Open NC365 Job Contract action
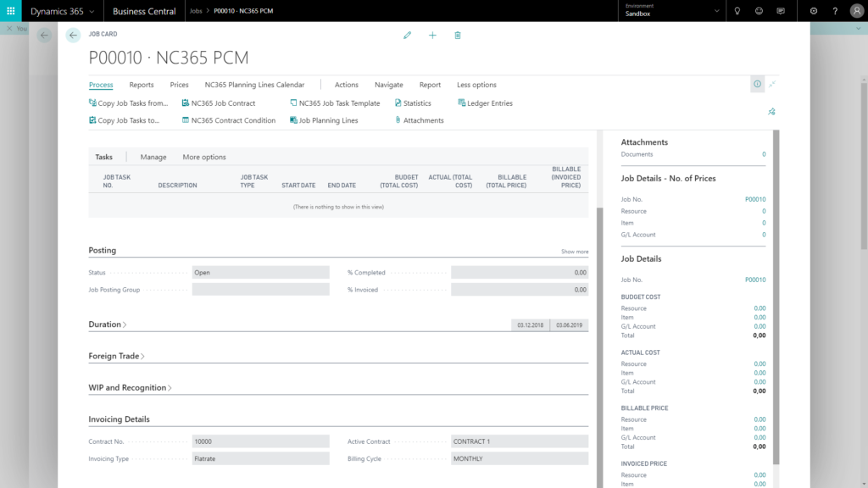Image resolution: width=868 pixels, height=488 pixels. (x=219, y=103)
